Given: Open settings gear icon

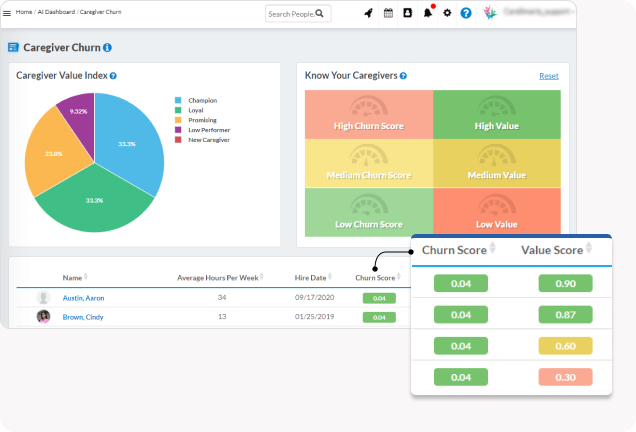Looking at the screenshot, I should 447,14.
